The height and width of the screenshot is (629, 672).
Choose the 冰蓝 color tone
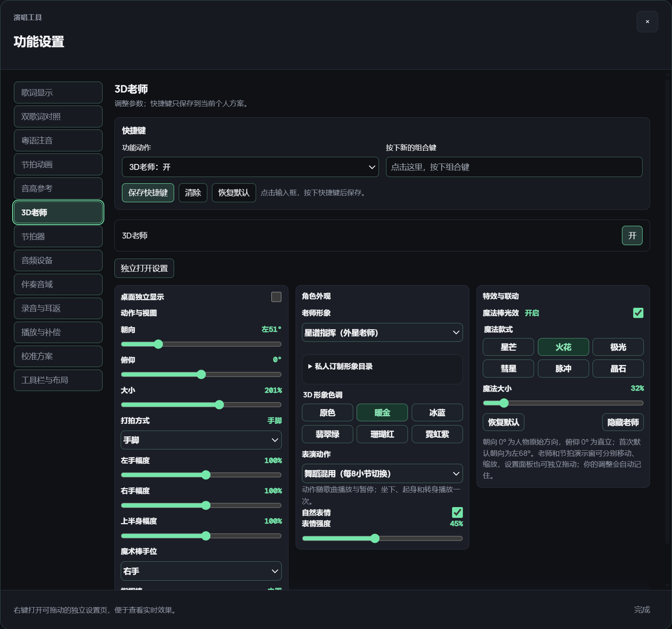[437, 413]
